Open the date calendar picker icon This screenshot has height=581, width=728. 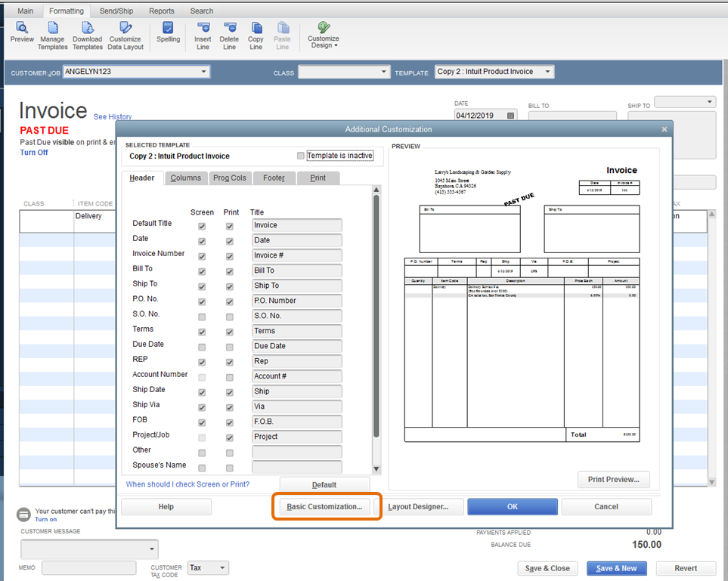(x=511, y=116)
